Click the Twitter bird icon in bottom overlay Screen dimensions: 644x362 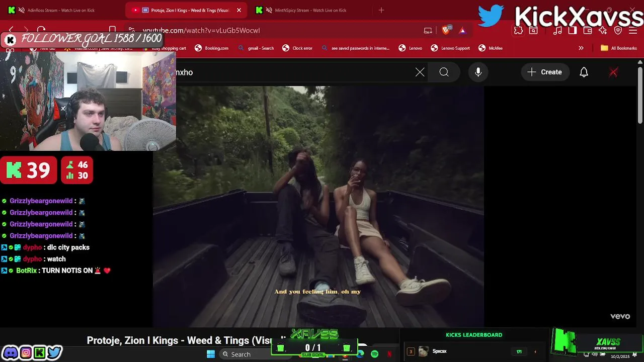(54, 352)
